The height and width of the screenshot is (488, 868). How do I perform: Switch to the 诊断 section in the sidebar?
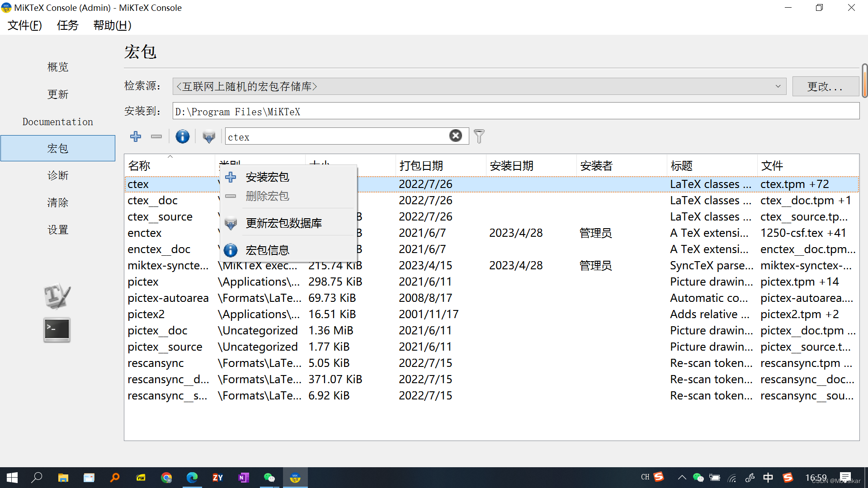point(58,175)
